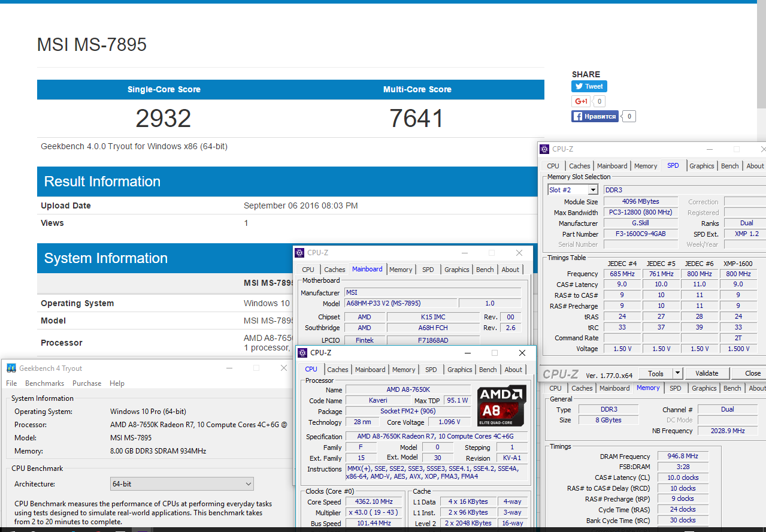The width and height of the screenshot is (766, 532).
Task: Click the CPU-Z icon in the CPU window title bar
Action: coord(302,353)
